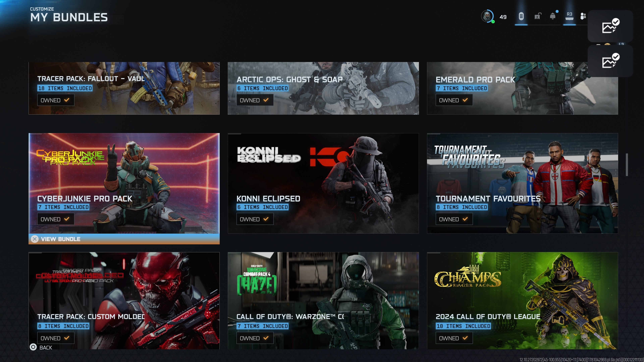Image resolution: width=644 pixels, height=362 pixels.
Task: Click Owned badge on Konni Eclipsed
Action: tap(255, 219)
